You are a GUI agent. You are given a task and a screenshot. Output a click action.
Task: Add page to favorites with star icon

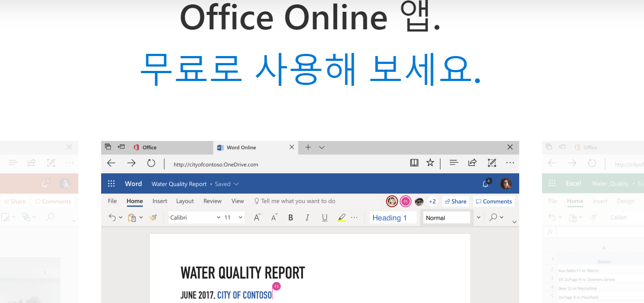click(x=430, y=163)
